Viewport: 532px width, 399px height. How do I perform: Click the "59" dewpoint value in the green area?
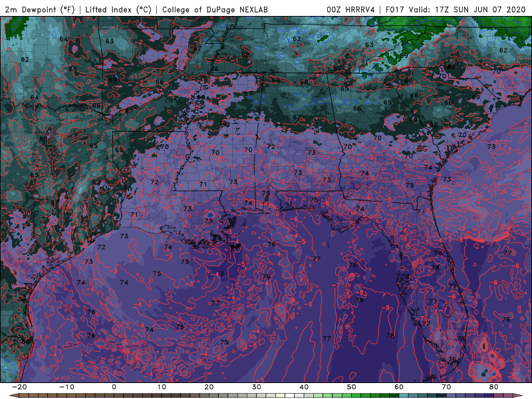[404, 55]
